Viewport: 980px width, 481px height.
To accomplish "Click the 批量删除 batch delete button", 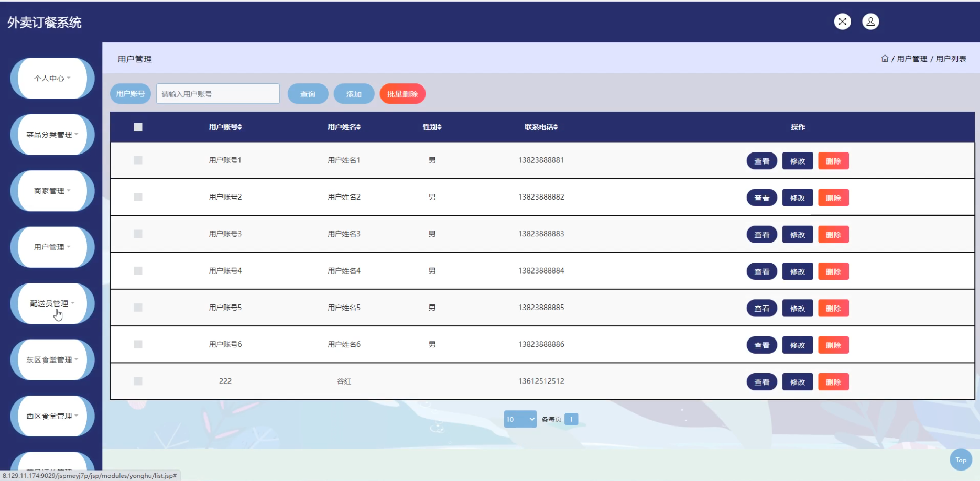I will (402, 94).
